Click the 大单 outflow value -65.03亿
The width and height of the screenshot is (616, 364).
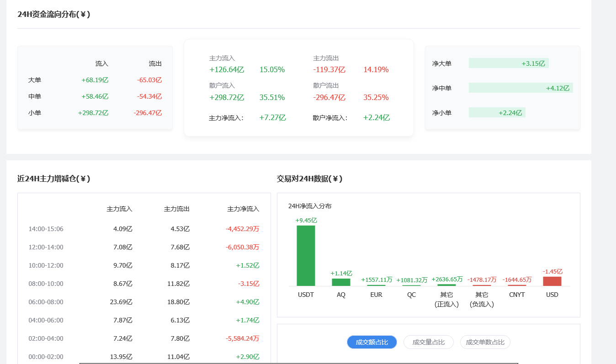click(x=149, y=80)
